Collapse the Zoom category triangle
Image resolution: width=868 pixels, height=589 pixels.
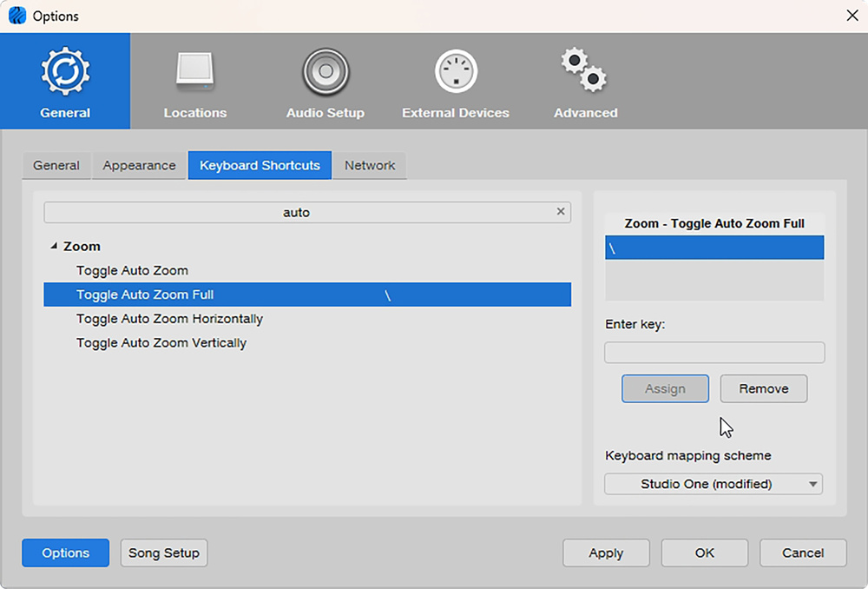54,247
